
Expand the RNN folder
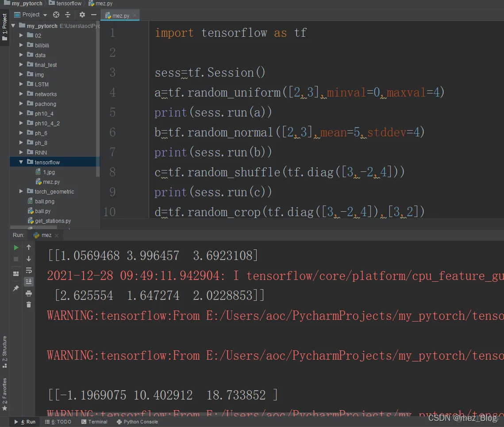pos(21,152)
